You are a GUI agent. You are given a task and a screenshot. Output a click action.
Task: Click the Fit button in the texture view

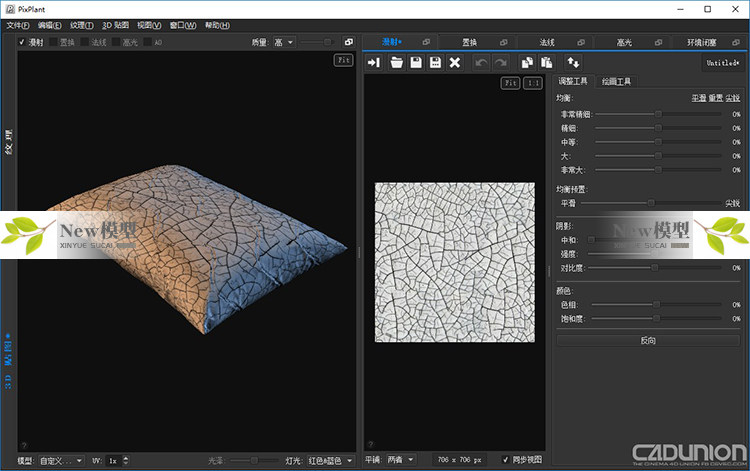click(x=510, y=83)
